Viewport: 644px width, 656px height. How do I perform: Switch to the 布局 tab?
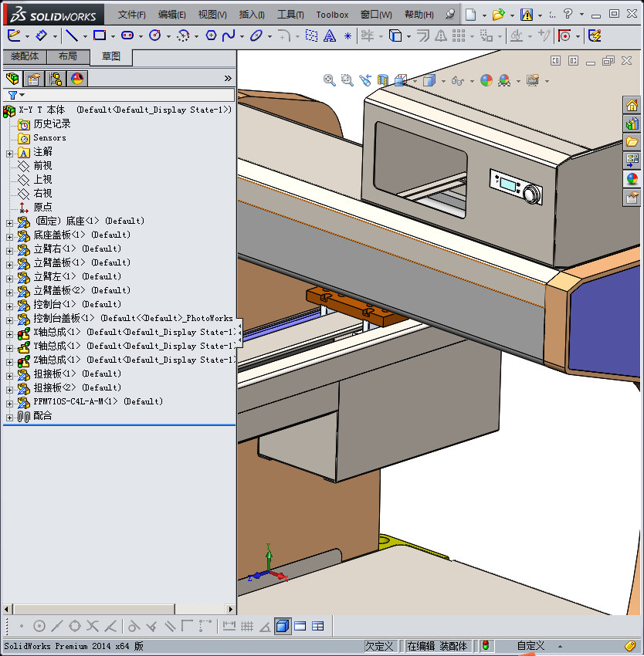point(68,56)
